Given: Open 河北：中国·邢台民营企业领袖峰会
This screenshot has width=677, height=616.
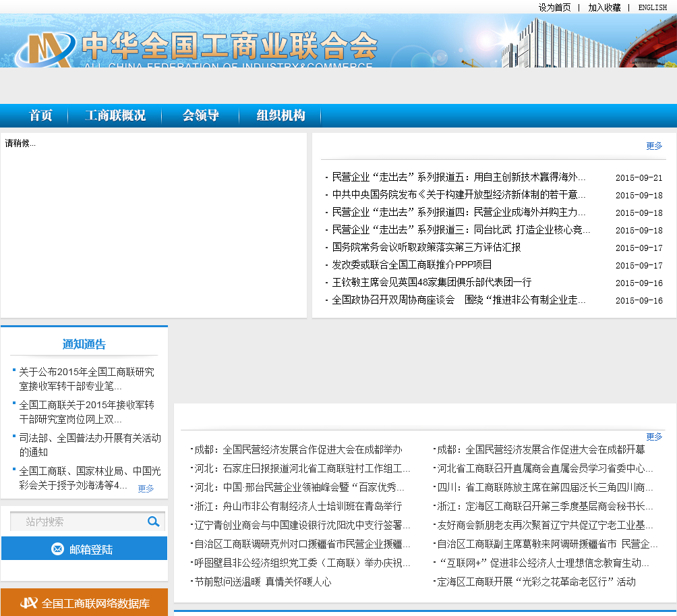Looking at the screenshot, I should point(299,487).
